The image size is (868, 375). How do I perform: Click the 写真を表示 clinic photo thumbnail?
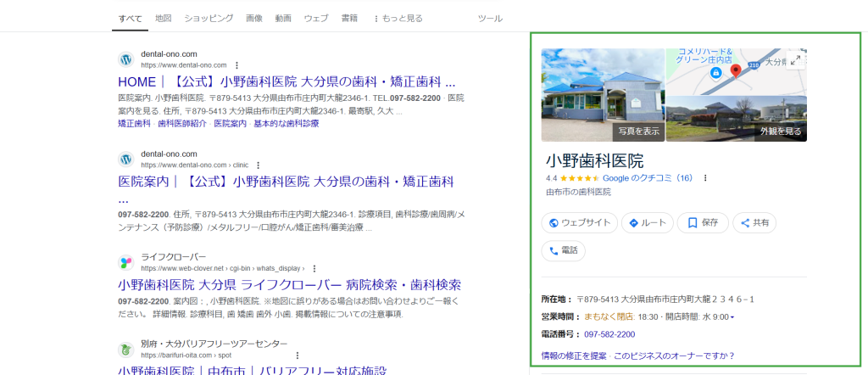click(x=603, y=94)
